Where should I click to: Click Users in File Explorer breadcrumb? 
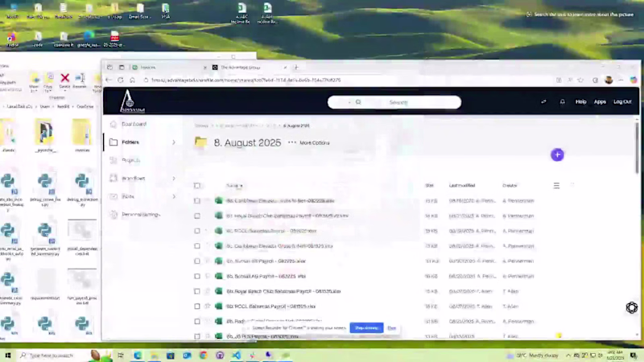(x=45, y=107)
